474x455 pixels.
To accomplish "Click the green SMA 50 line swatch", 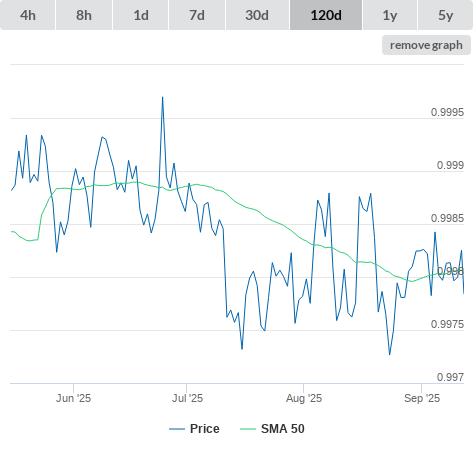I will coord(248,429).
